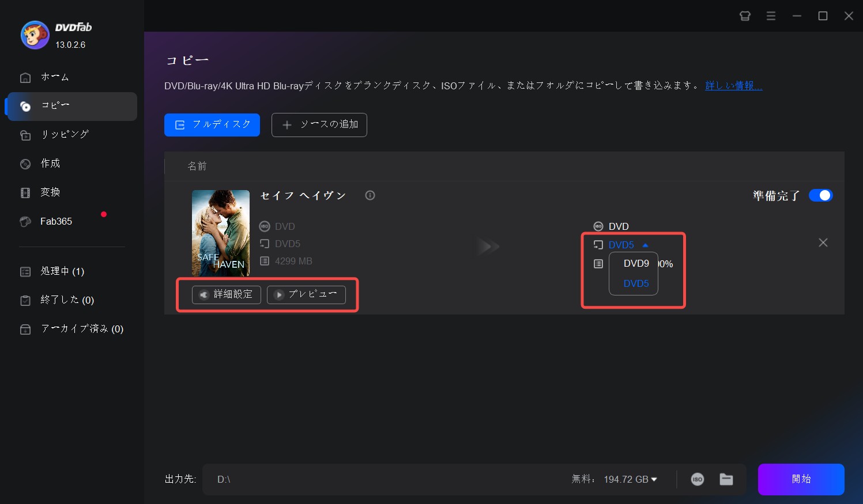This screenshot has height=504, width=863.
Task: Click the プレビュー preview button
Action: pyautogui.click(x=306, y=294)
